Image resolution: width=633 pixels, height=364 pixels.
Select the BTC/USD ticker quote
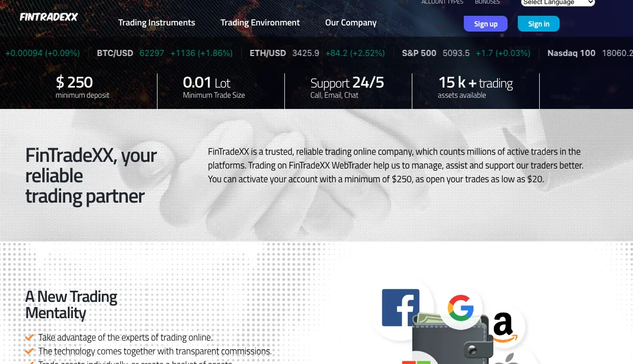pyautogui.click(x=165, y=53)
